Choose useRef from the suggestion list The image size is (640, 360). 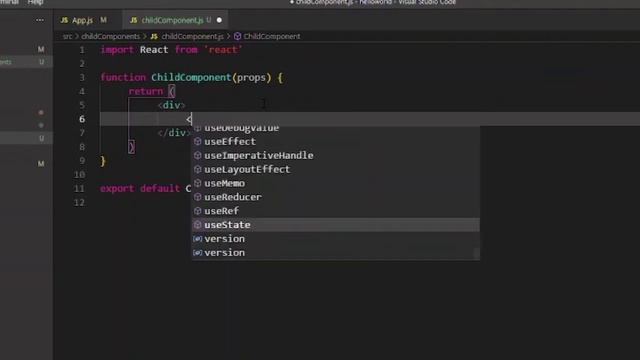coord(336,211)
